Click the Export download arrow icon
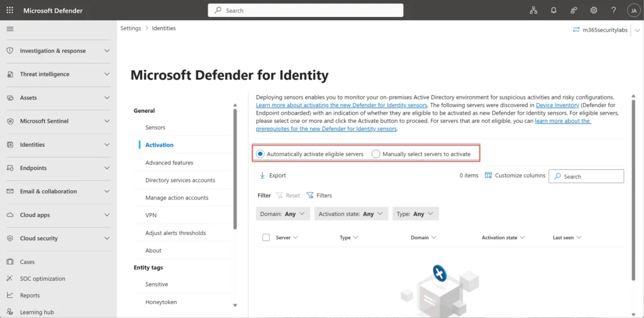Screen dimensions: 644x318 point(262,175)
